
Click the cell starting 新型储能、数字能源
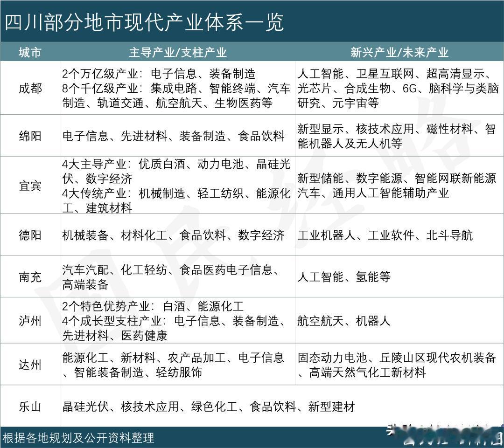point(399,185)
